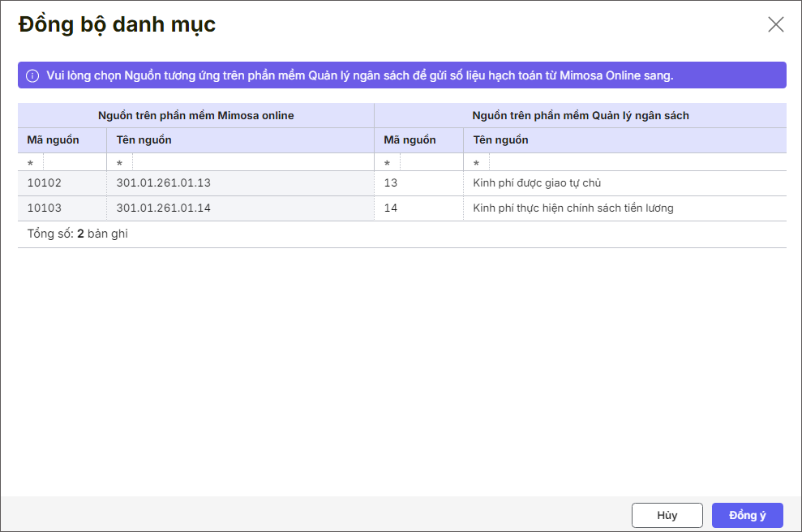Click the Mã nguồn header under Mimosa online
Viewport: 802px width, 532px height.
(62, 140)
